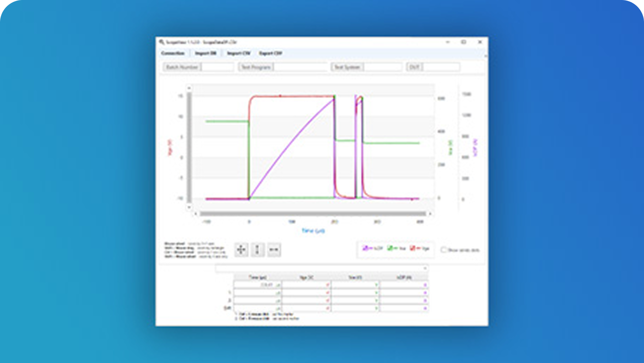Click the chart horizontal scrollbar right arrow

tap(430, 214)
